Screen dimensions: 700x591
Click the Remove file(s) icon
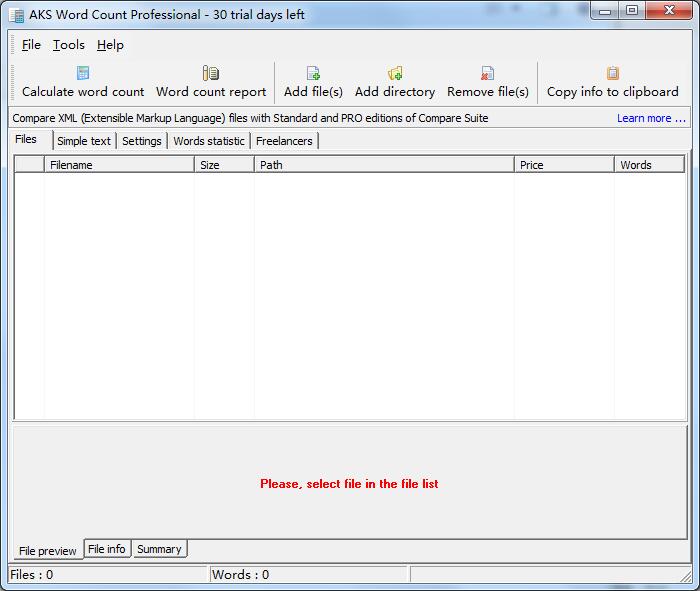(487, 73)
